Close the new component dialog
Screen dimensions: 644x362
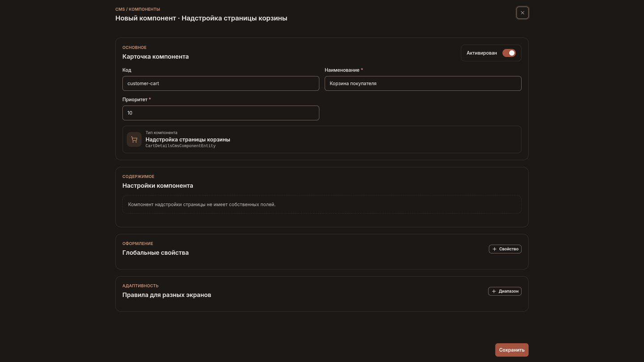tap(522, 13)
